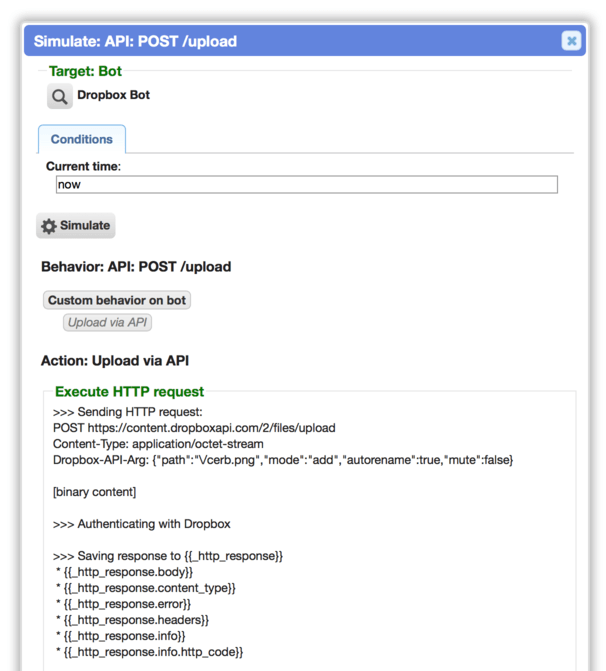Click the Execute HTTP request heading
Viewport: 606px width, 671px height.
pos(129,392)
